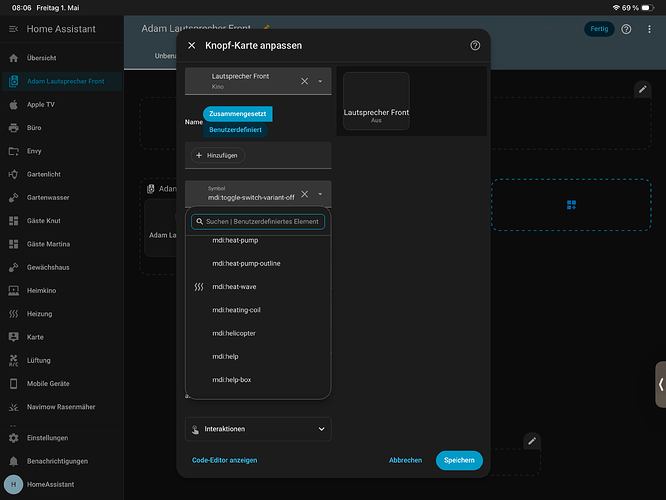This screenshot has width=666, height=500.
Task: Click the HomeAssistant user avatar
Action: pyautogui.click(x=14, y=484)
